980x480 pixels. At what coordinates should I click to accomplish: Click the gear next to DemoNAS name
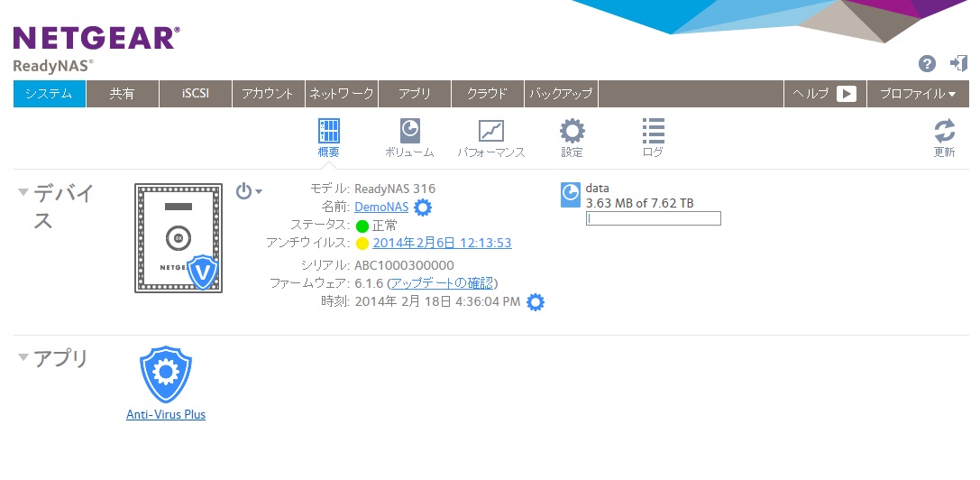pyautogui.click(x=423, y=208)
